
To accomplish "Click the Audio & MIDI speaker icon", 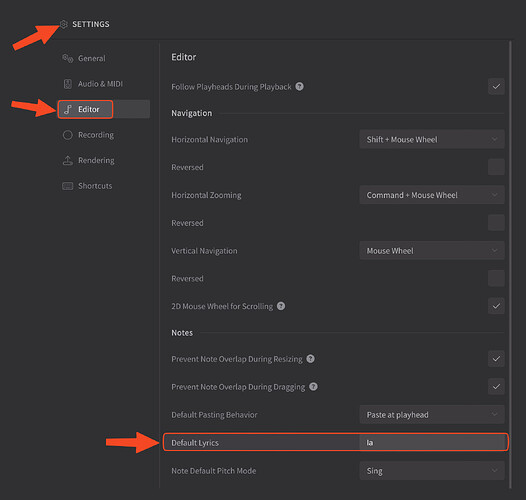I will pos(67,84).
